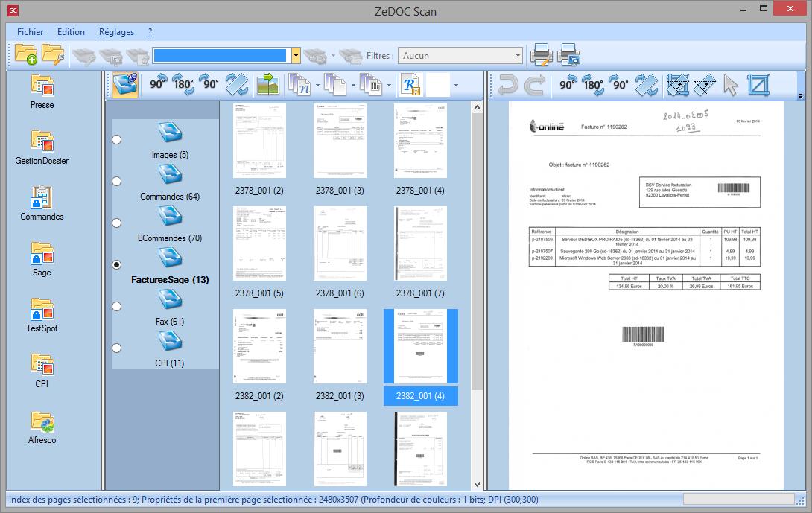The image size is (812, 513).
Task: Expand the arrow next to stacked pages icon
Action: point(353,86)
